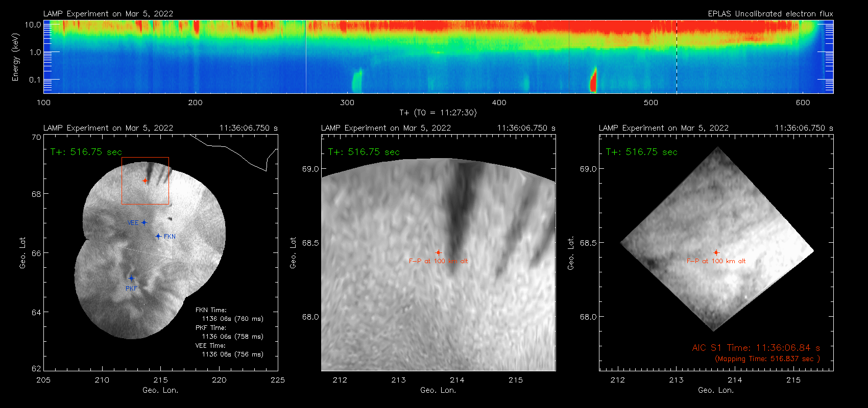
Task: Click the dashed time marker in the spectrogram
Action: [x=677, y=57]
